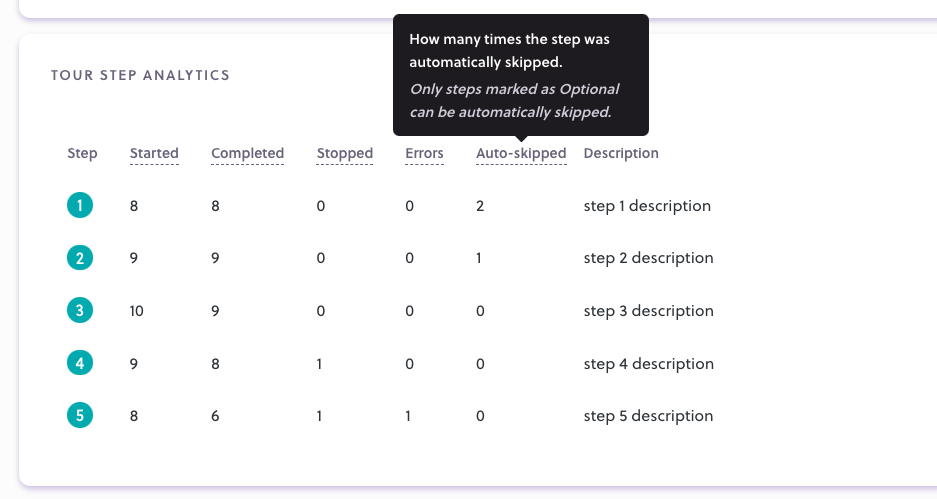Click the step 1 number badge

(x=80, y=206)
